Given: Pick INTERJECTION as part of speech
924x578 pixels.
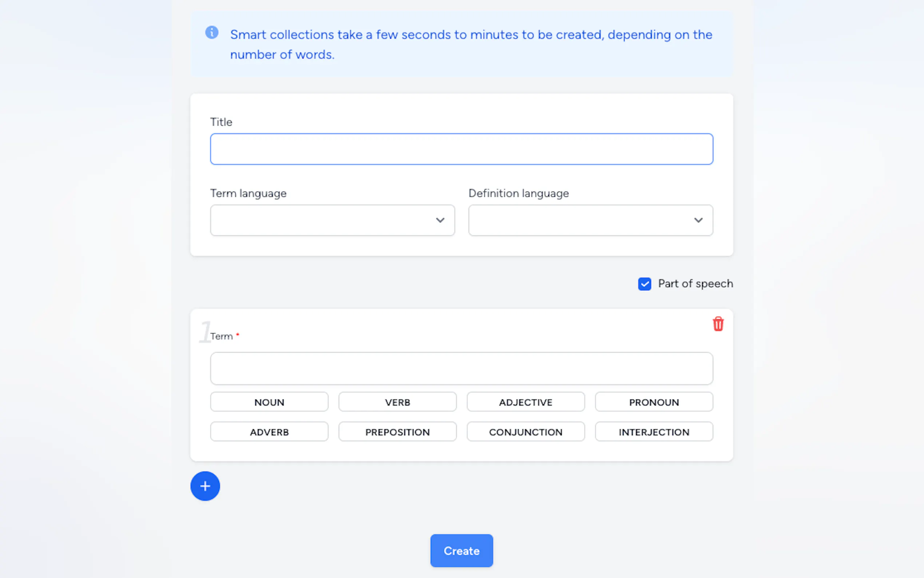Looking at the screenshot, I should 654,432.
